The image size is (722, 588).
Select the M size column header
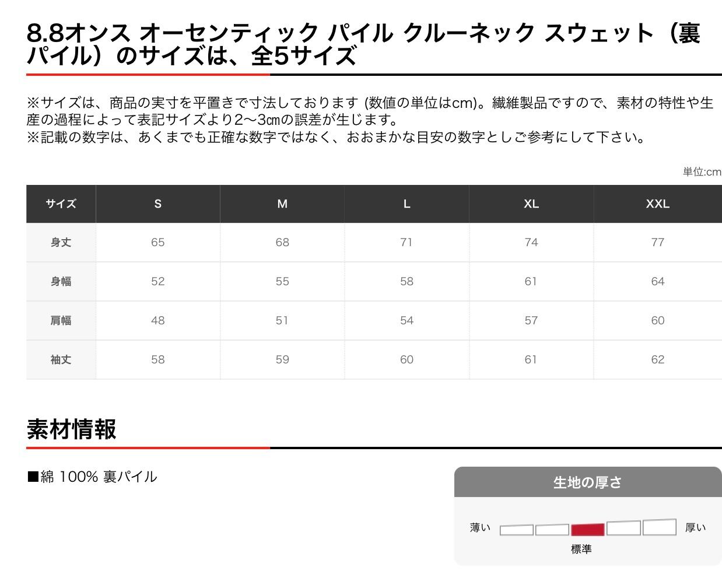(282, 204)
